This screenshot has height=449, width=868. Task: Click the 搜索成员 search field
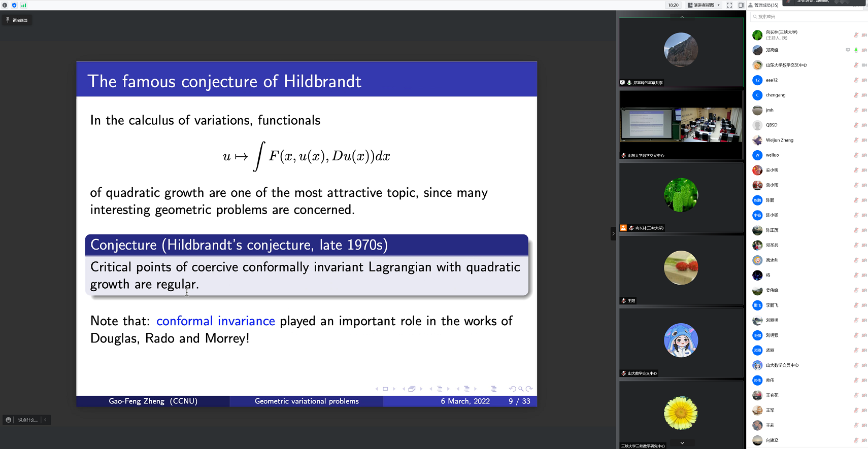(x=807, y=17)
